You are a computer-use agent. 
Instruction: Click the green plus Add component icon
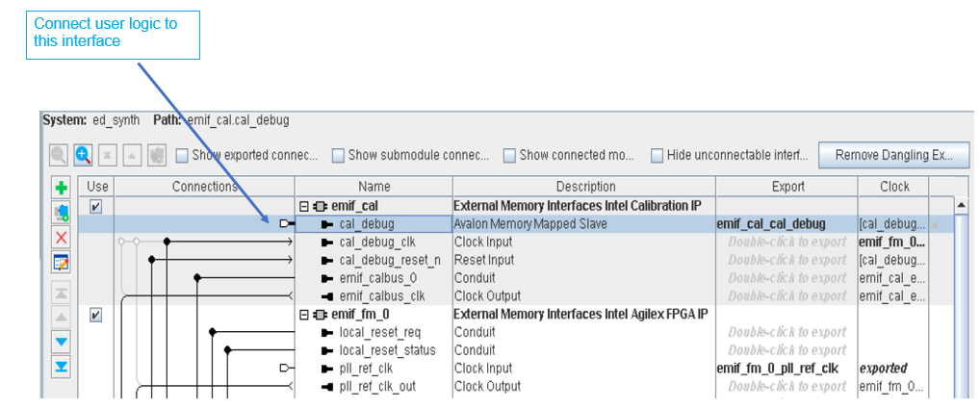tap(62, 189)
